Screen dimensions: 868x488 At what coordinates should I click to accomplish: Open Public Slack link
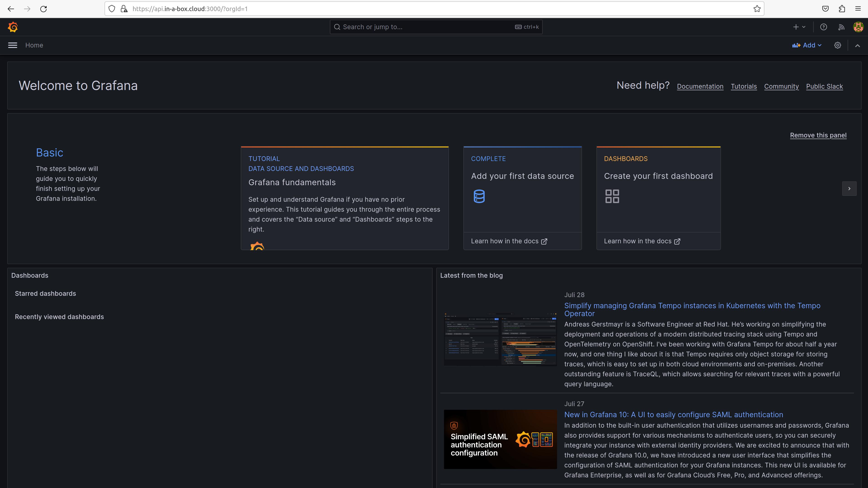click(x=824, y=86)
